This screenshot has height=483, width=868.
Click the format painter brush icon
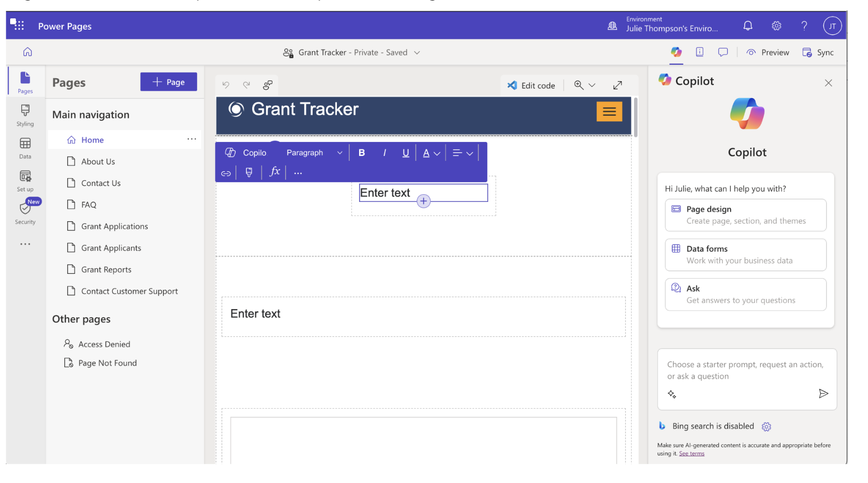249,172
